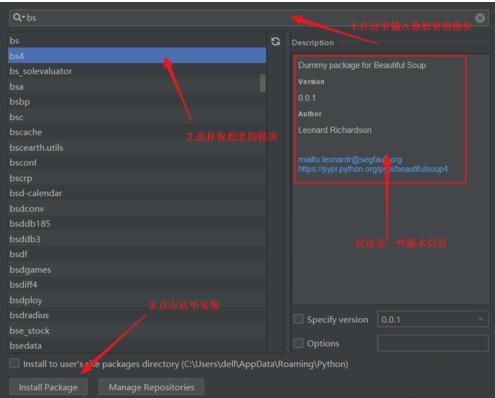This screenshot has width=495, height=398.
Task: Select the bsdiff4 package
Action: point(137,285)
